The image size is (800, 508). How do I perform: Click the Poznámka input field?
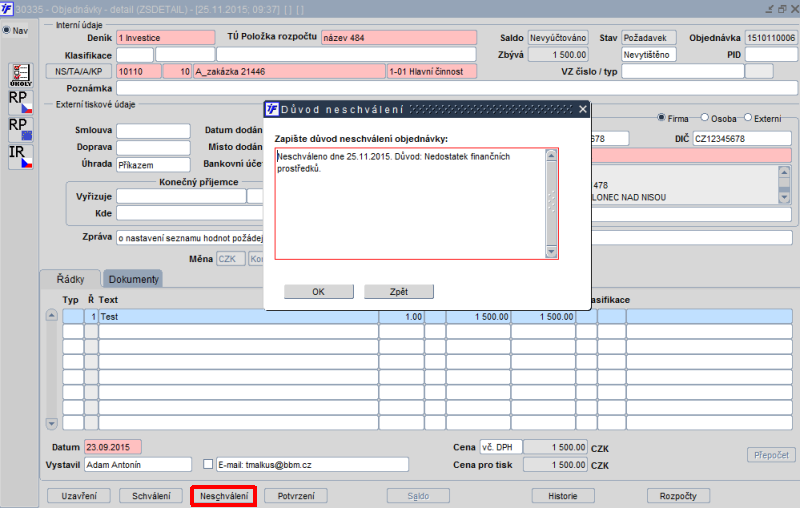point(457,88)
